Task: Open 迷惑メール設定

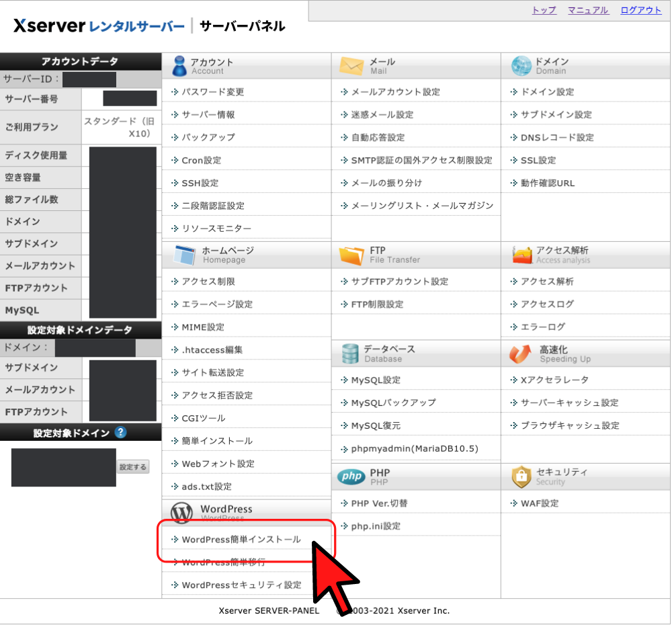Action: [x=382, y=114]
